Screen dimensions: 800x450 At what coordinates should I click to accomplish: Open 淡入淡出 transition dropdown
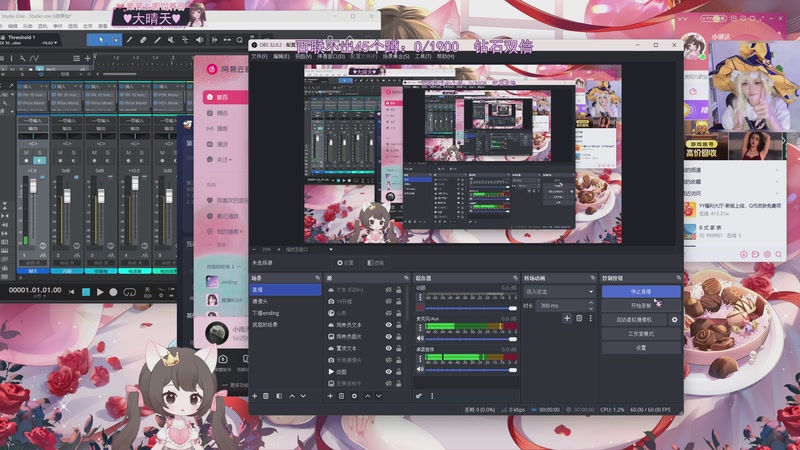pyautogui.click(x=559, y=292)
